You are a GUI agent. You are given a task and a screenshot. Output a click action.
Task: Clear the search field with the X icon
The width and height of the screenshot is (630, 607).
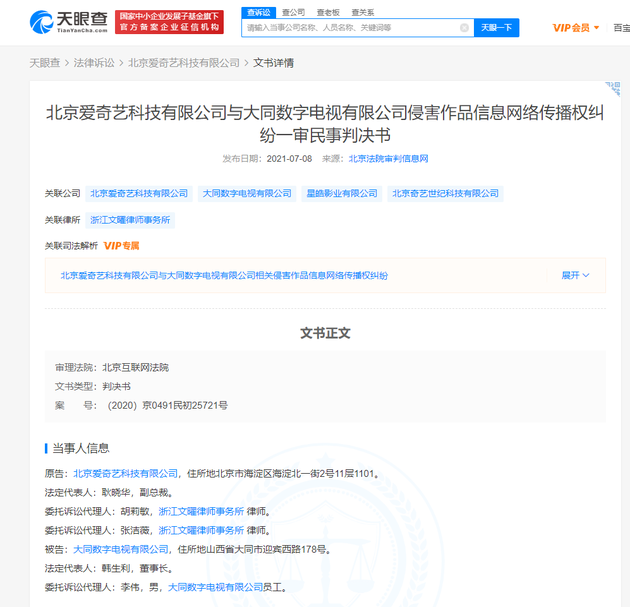(x=464, y=28)
